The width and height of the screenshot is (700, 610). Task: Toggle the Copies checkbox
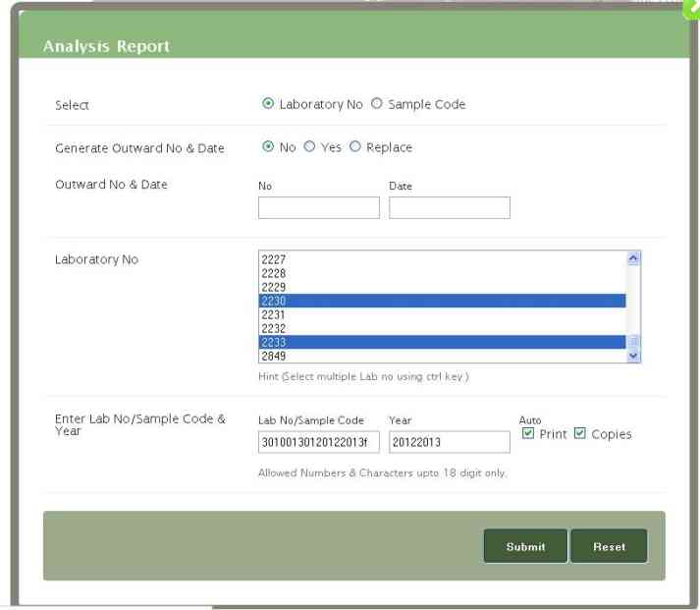(580, 434)
